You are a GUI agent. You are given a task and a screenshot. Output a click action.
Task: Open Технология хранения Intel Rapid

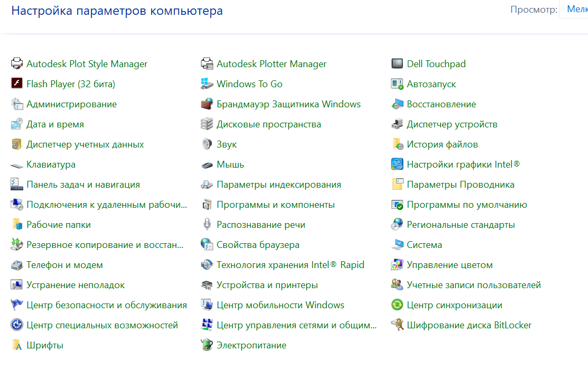[x=290, y=265]
